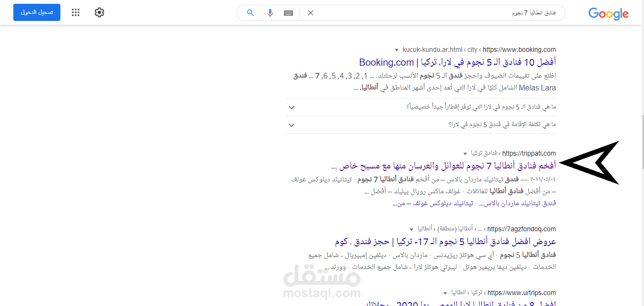The image size is (644, 306).
Task: Click the blue sign-in button
Action: [x=37, y=12]
